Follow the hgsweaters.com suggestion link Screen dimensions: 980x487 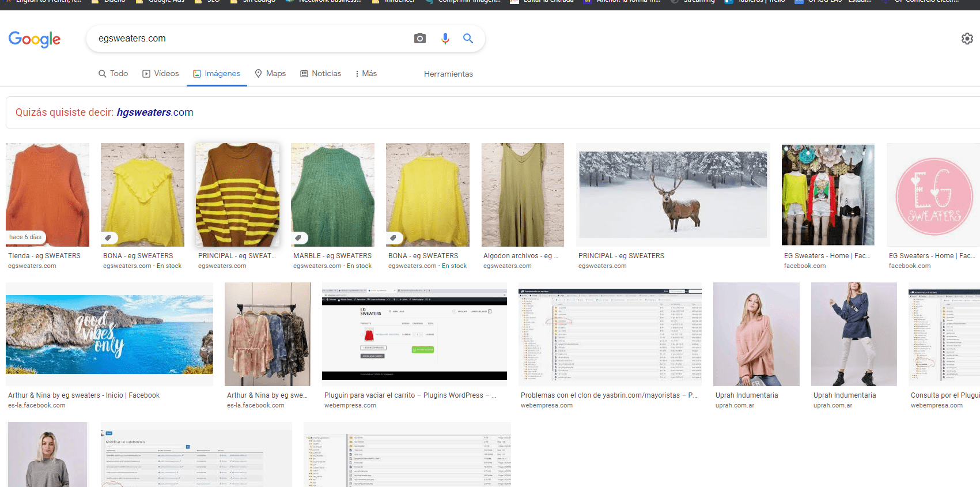155,112
